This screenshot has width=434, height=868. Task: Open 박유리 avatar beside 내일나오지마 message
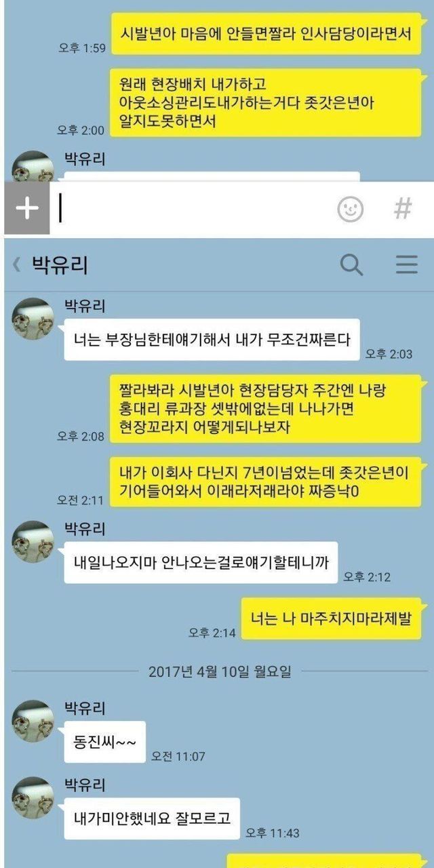pos(33,541)
